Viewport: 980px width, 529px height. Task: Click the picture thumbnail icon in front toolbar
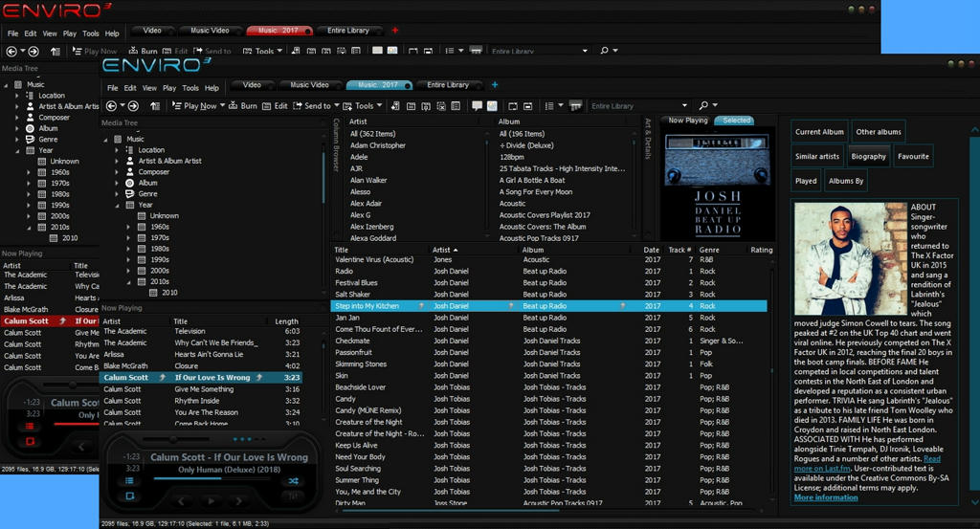click(493, 106)
